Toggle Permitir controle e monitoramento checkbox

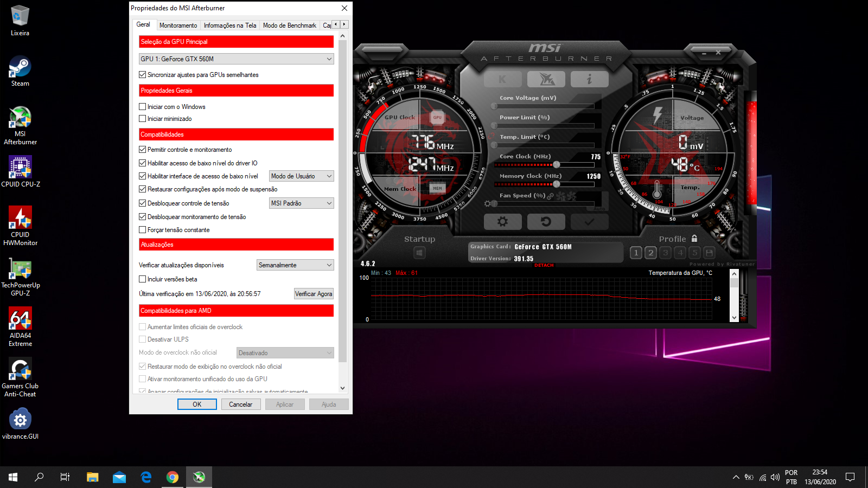pyautogui.click(x=143, y=150)
